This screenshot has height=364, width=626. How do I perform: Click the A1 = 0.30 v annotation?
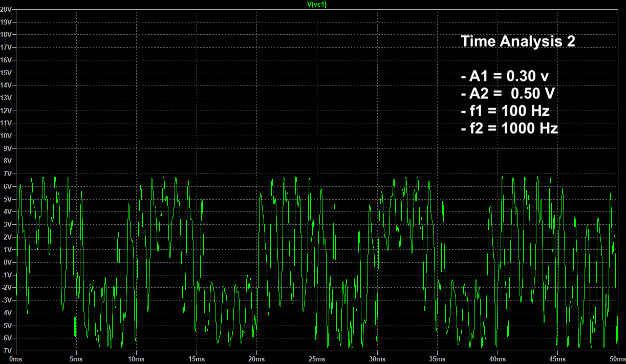tap(505, 76)
